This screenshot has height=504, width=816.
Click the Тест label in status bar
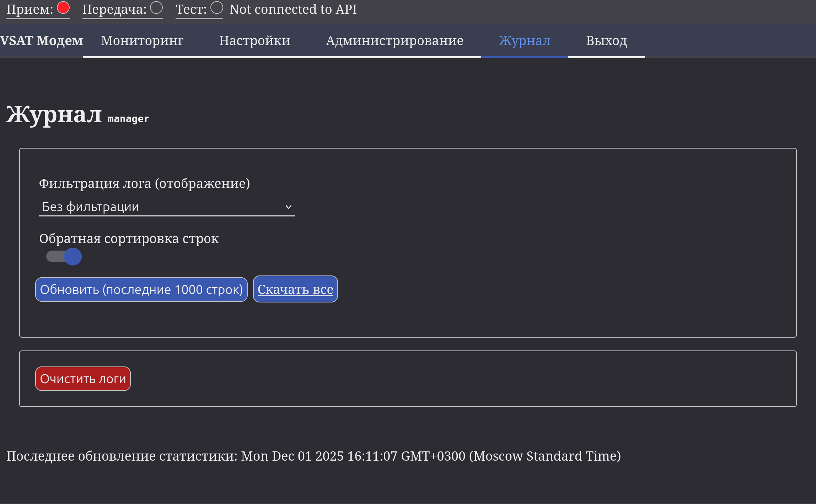191,10
